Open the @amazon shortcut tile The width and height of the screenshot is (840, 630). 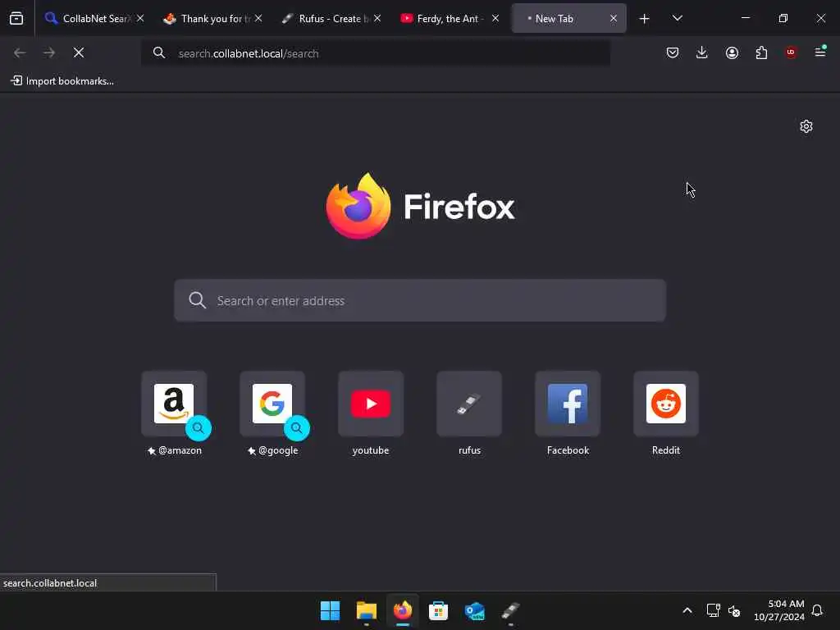click(x=174, y=404)
